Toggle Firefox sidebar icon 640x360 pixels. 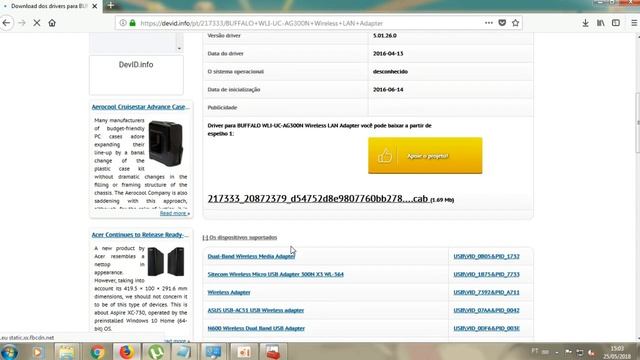[616, 23]
